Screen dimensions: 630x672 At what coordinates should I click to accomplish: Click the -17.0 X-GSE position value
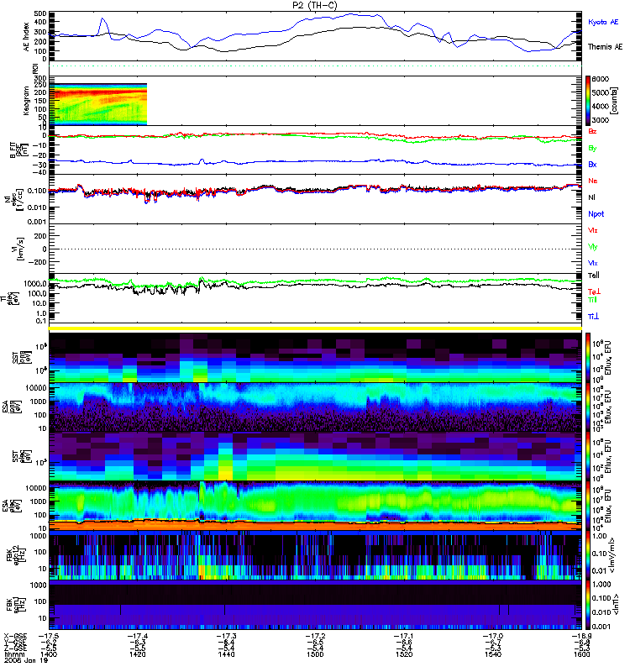point(493,636)
